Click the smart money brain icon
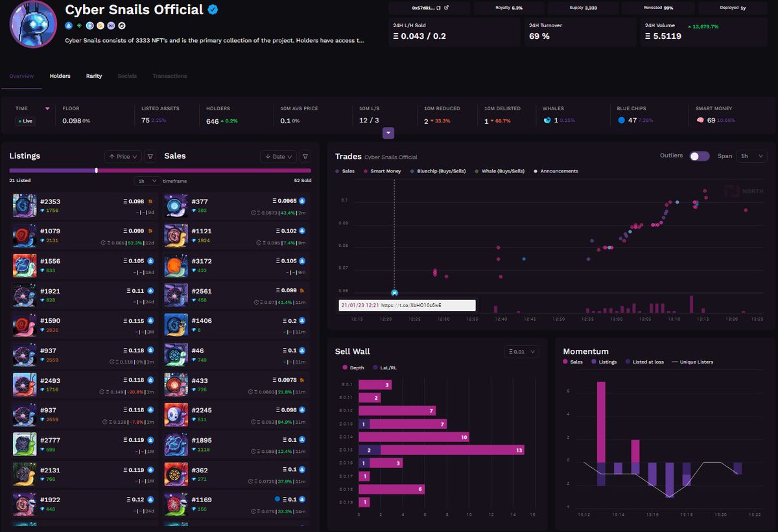 pos(700,121)
